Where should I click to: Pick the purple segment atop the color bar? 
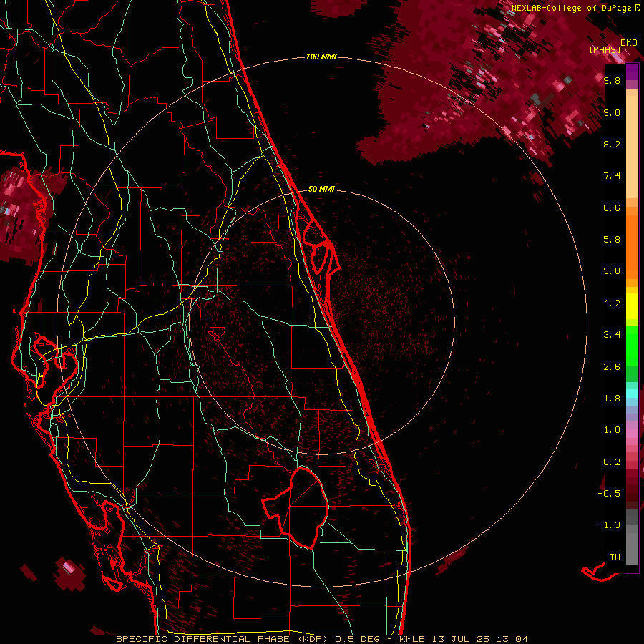tap(632, 72)
